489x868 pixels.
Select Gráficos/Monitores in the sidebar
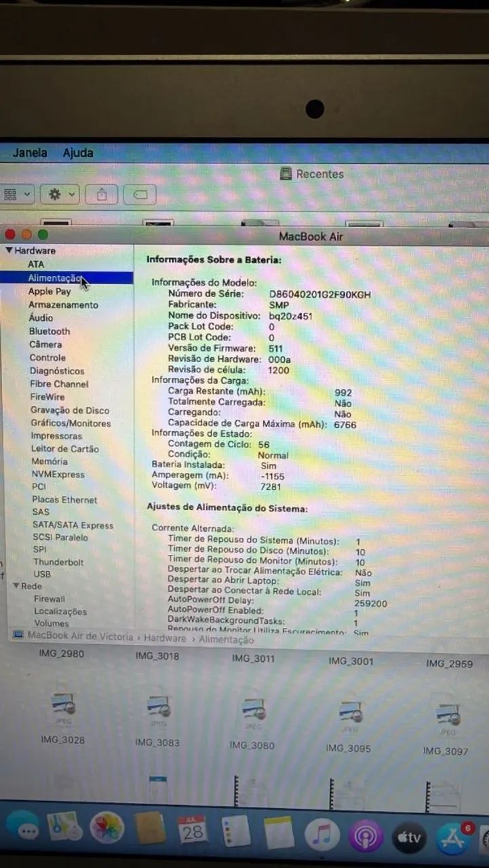(x=71, y=423)
